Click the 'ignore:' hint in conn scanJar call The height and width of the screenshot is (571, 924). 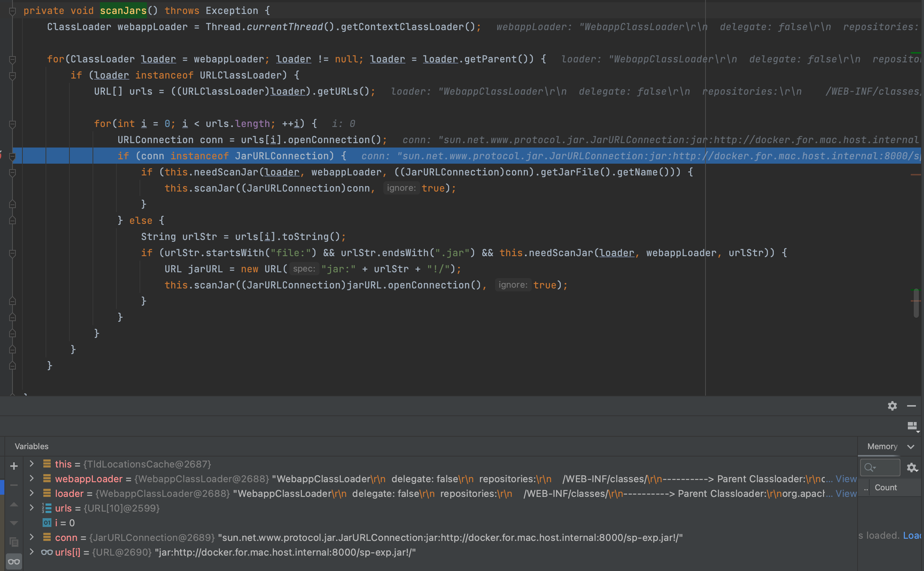pos(401,188)
